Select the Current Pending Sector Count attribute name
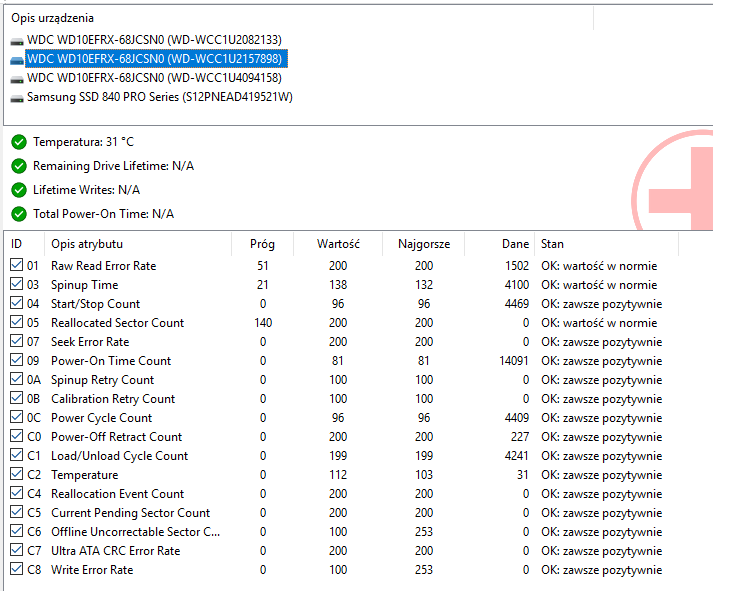Viewport: 732px width, 601px height. click(131, 513)
